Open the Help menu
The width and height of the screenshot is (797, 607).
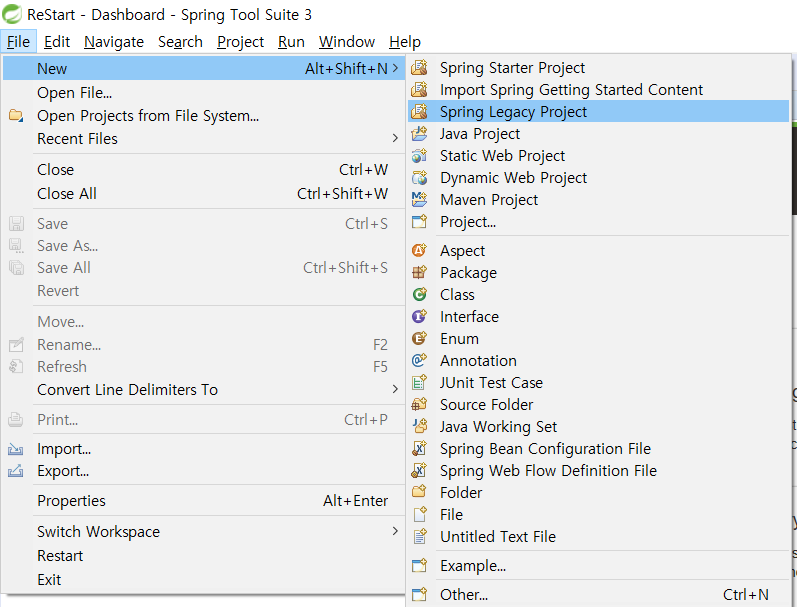(405, 42)
